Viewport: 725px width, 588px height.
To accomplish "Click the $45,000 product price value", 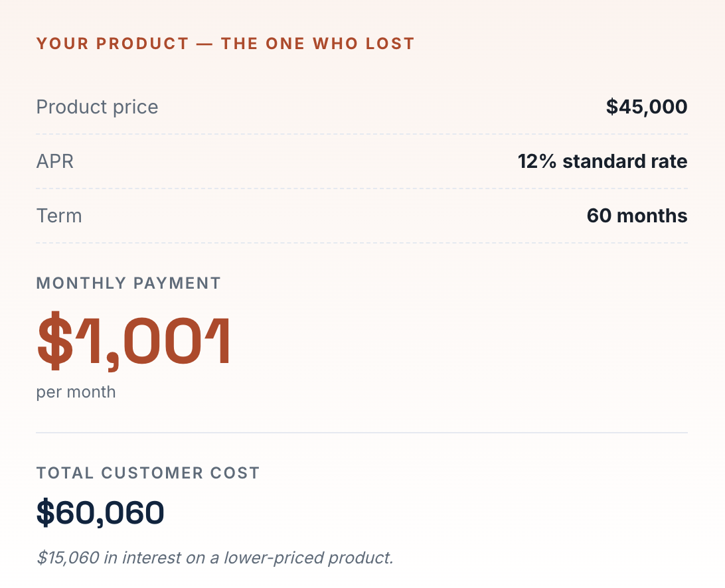I will click(x=647, y=107).
